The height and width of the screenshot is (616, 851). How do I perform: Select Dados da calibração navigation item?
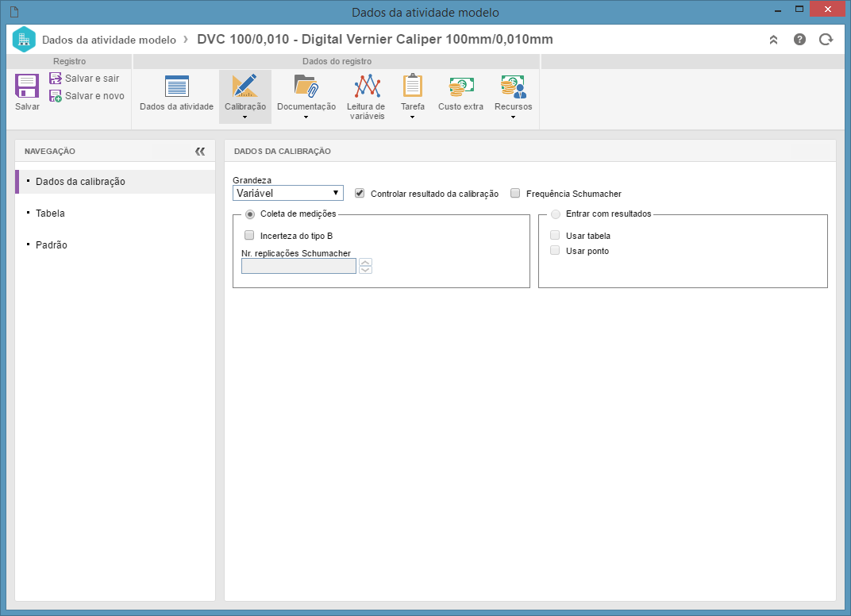pyautogui.click(x=115, y=182)
